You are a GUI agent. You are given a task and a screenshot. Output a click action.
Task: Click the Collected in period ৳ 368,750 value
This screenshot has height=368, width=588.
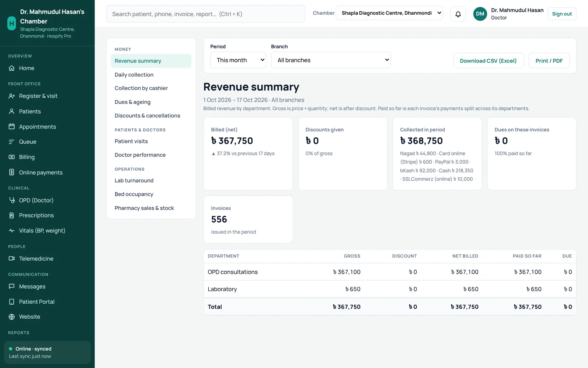tap(422, 141)
